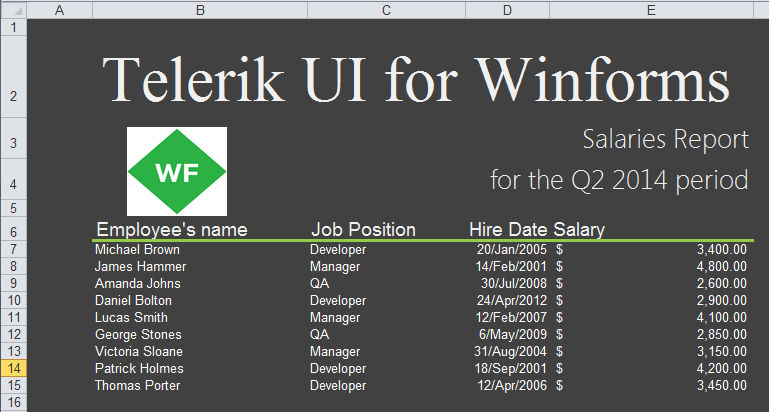The image size is (769, 412).
Task: Click salary value 2,900.00
Action: (x=722, y=300)
